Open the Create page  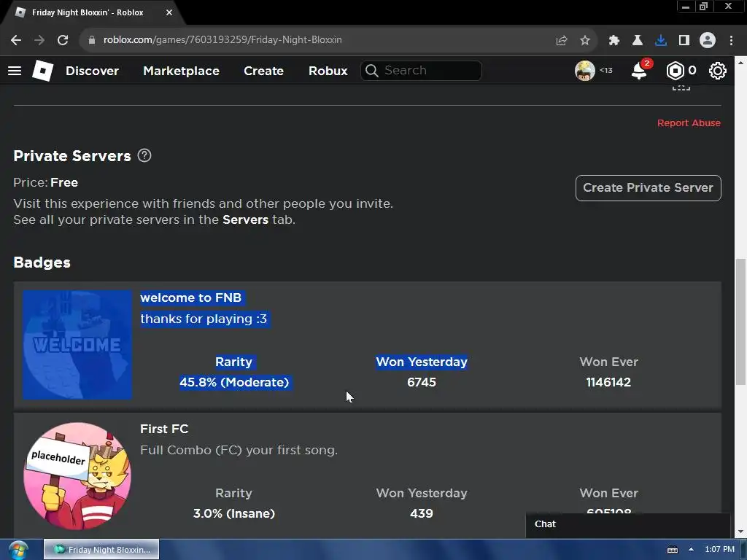pyautogui.click(x=263, y=71)
